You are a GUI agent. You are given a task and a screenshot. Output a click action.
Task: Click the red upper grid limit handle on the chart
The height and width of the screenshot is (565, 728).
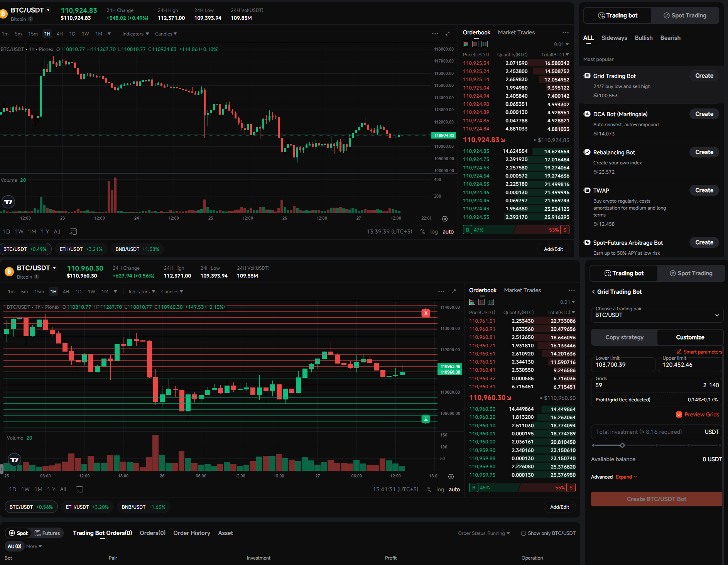(426, 313)
